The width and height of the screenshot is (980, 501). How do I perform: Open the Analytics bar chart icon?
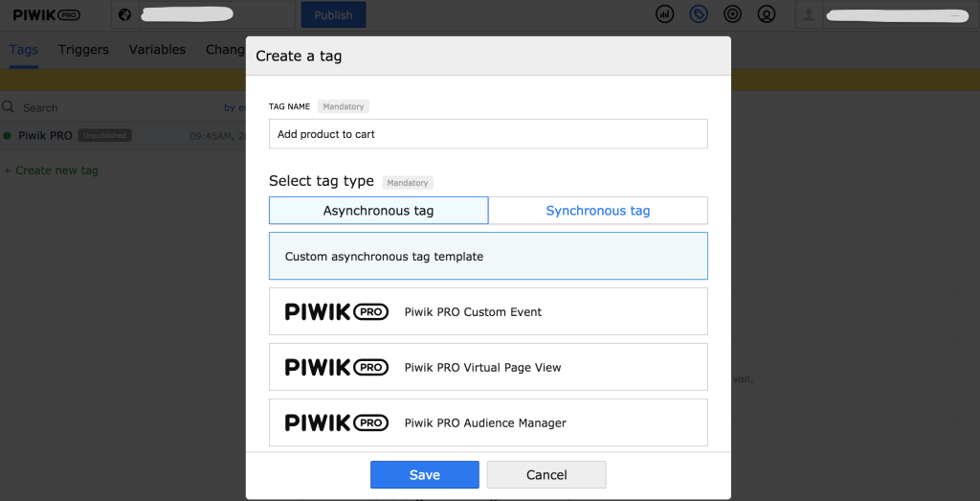tap(664, 13)
